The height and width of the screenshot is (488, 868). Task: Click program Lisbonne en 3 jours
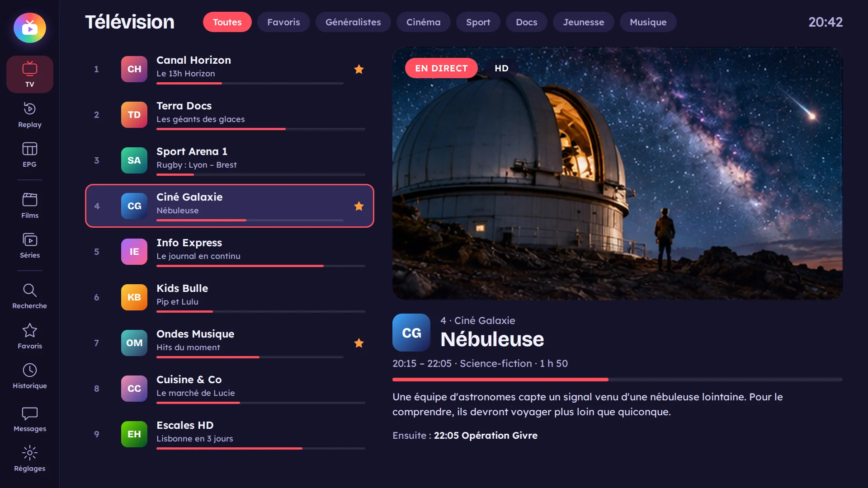click(x=195, y=439)
